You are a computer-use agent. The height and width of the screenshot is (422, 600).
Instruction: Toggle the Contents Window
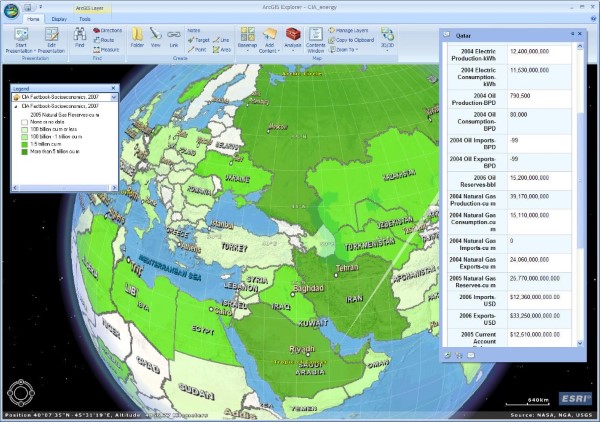(316, 40)
